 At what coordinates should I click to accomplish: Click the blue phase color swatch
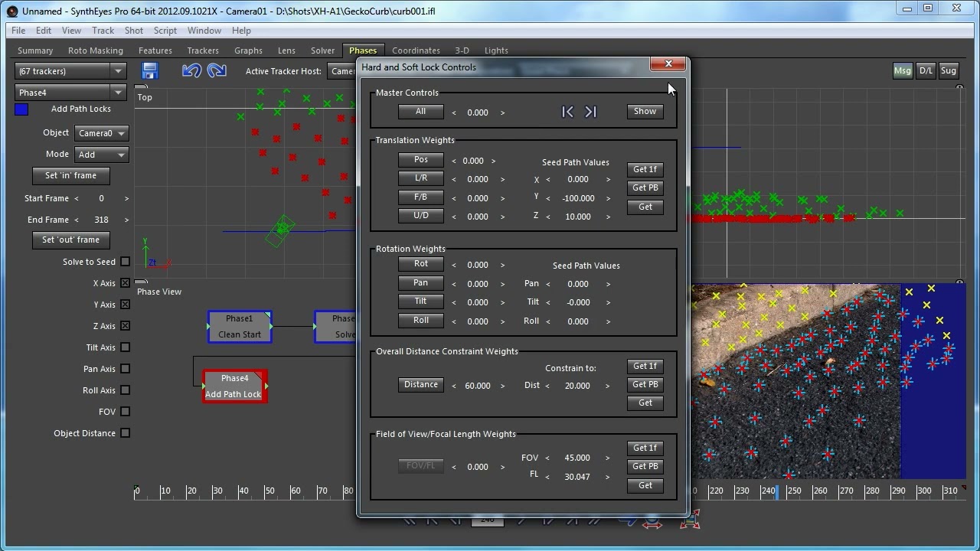click(21, 109)
